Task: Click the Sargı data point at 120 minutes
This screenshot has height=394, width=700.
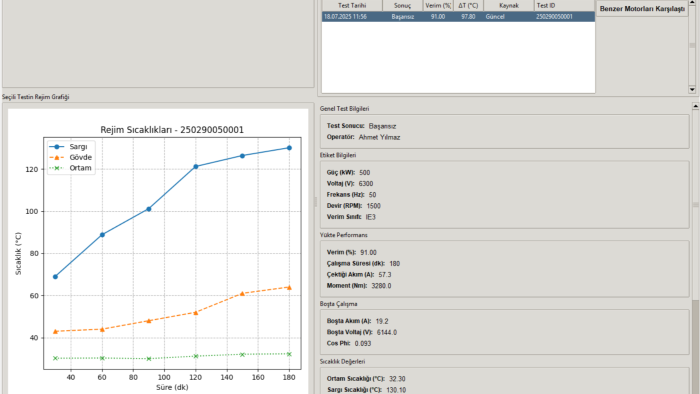Action: [x=196, y=166]
